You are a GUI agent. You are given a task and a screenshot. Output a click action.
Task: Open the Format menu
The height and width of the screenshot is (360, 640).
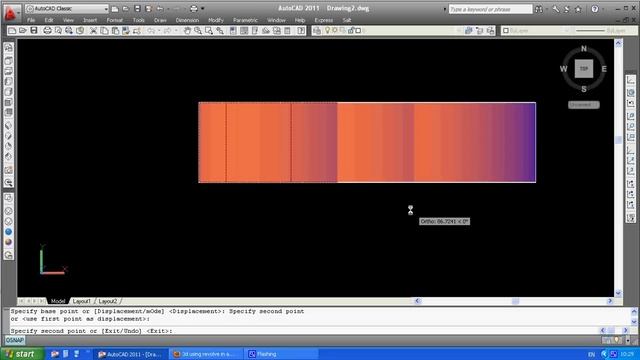[115, 20]
